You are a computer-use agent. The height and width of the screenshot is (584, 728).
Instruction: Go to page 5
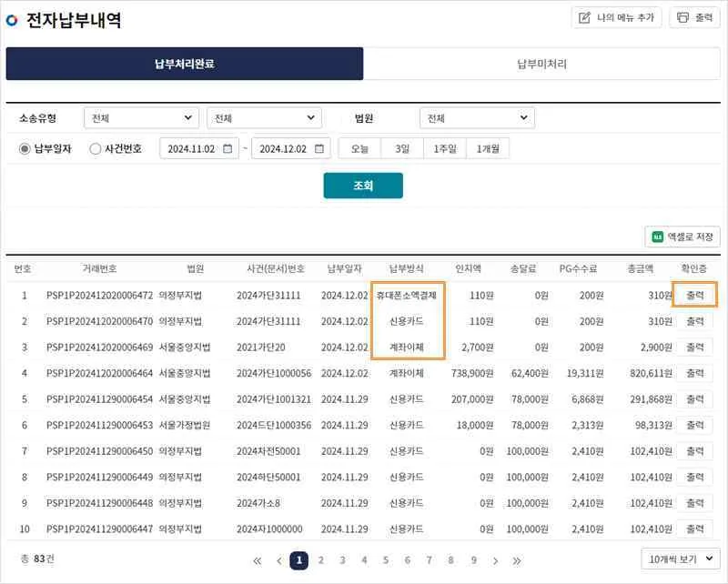(x=386, y=560)
